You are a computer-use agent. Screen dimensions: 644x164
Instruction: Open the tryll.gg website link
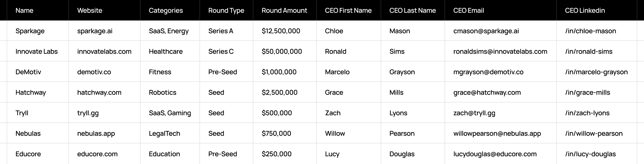(x=88, y=113)
